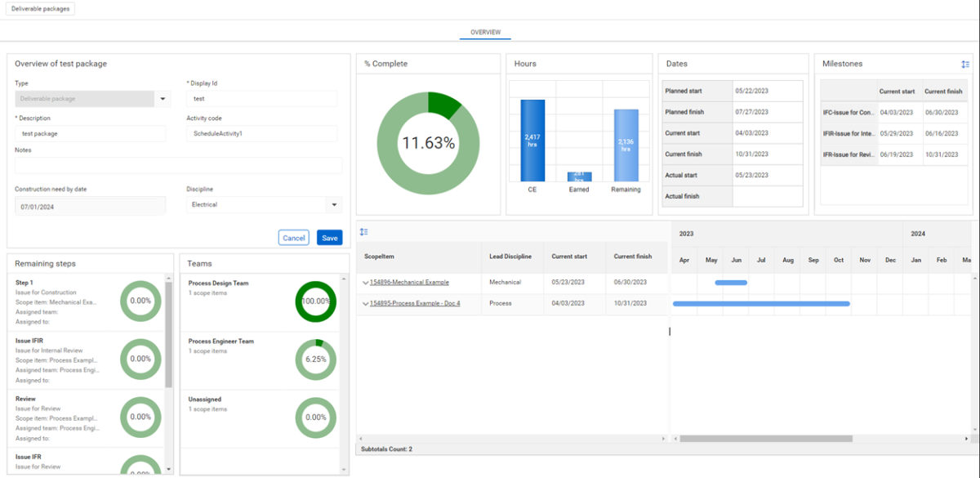This screenshot has width=980, height=478.
Task: Switch to the Overview tab
Action: pyautogui.click(x=485, y=34)
